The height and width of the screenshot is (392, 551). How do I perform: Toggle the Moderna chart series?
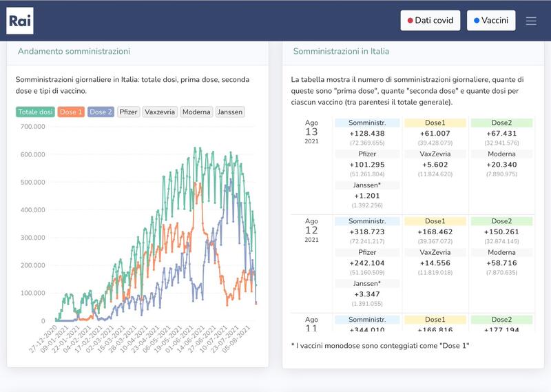pyautogui.click(x=196, y=112)
